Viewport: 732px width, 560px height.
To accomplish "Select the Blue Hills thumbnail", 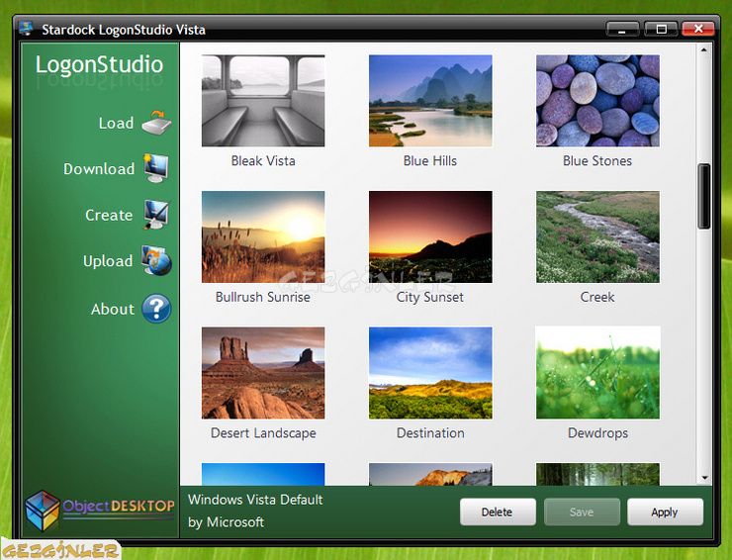I will coord(430,101).
